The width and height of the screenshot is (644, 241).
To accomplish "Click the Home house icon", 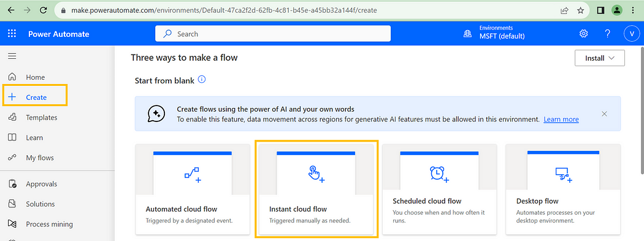I will (12, 77).
